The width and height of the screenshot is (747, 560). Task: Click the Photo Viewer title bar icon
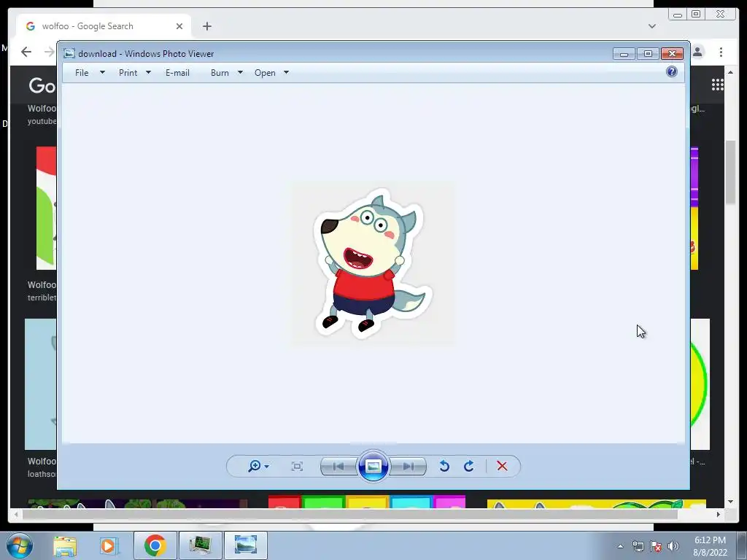pyautogui.click(x=69, y=53)
